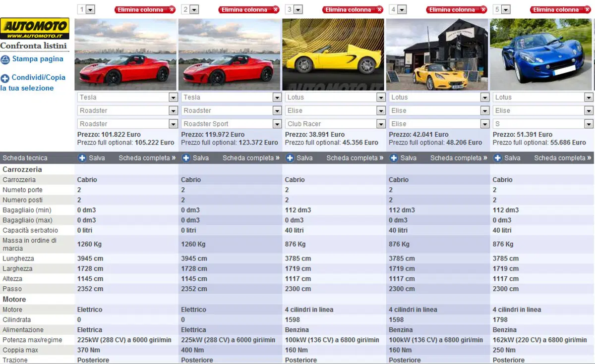Click the AutoMoto logo
595x364 pixels.
coord(35,29)
